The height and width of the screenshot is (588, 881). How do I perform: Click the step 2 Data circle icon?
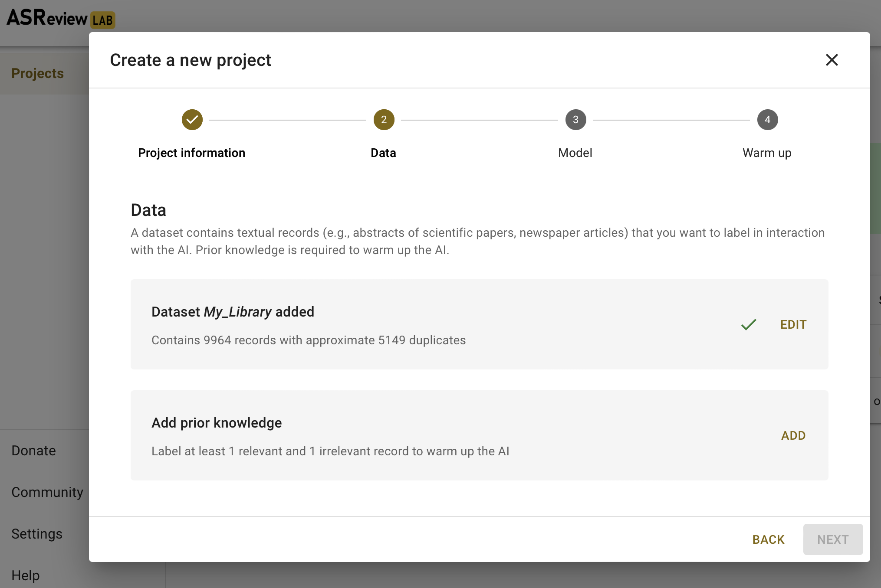(384, 120)
